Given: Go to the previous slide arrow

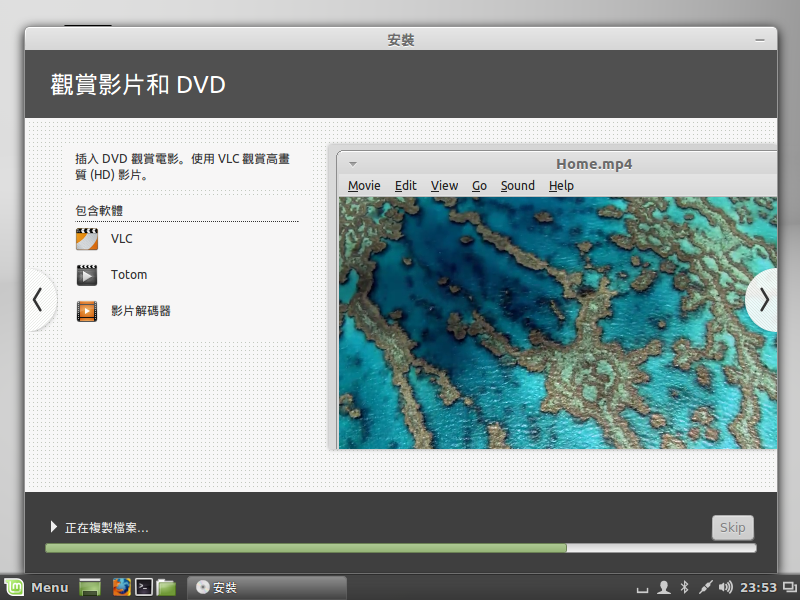Looking at the screenshot, I should (38, 299).
